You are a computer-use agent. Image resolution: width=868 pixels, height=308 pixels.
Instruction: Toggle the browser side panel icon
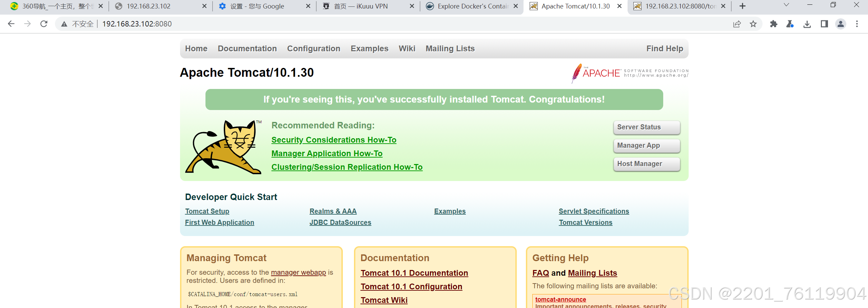[x=824, y=24]
